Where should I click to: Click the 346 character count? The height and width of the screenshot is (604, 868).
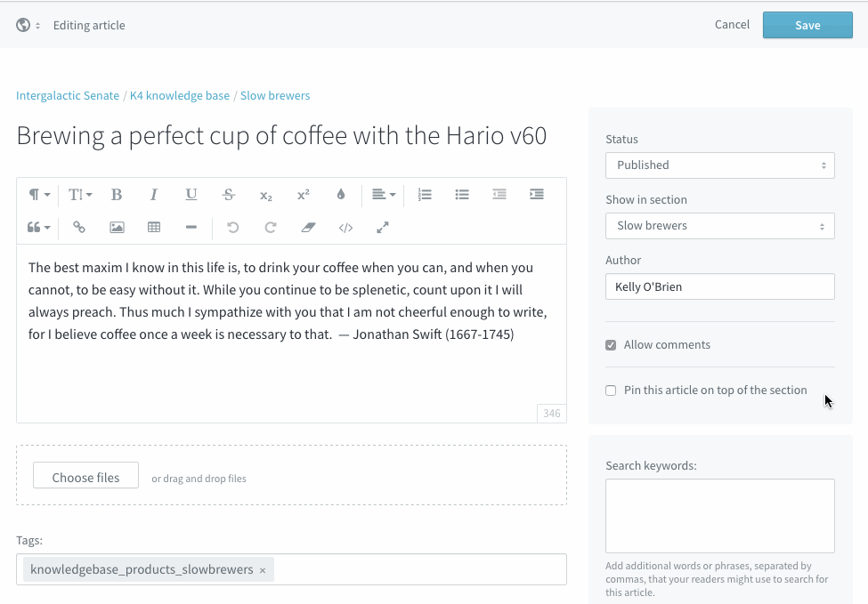pos(551,413)
